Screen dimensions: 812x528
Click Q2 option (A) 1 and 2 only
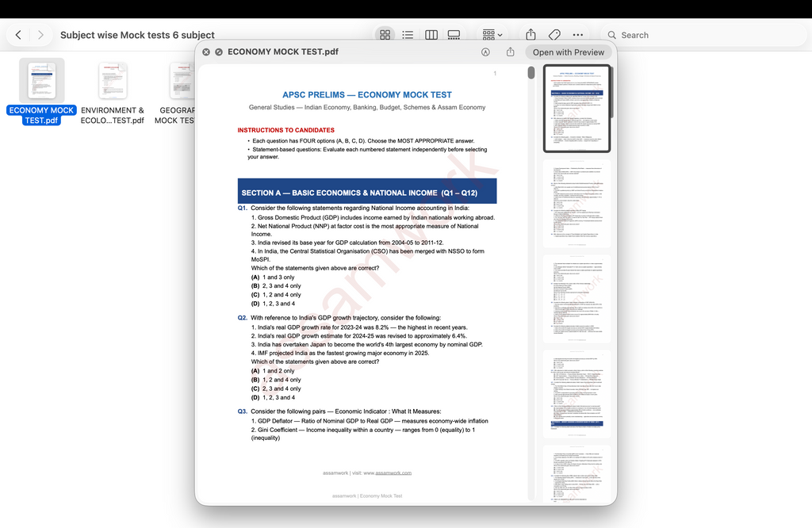273,371
